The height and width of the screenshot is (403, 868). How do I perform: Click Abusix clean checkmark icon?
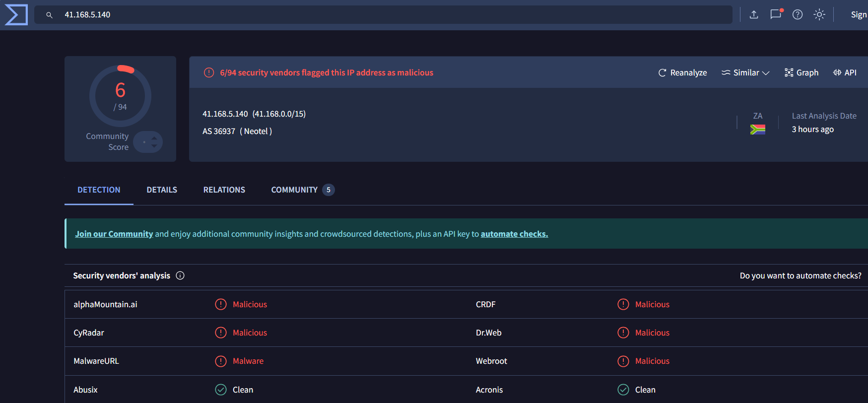pyautogui.click(x=221, y=390)
